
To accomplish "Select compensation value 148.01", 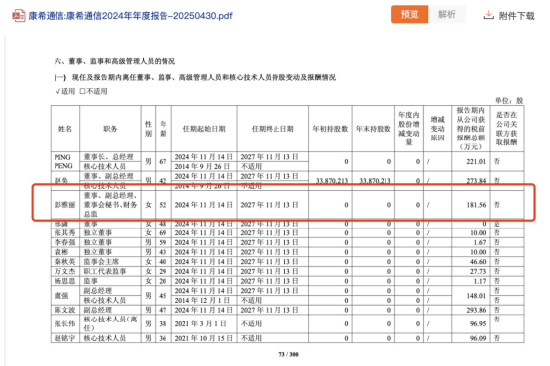I will (476, 296).
